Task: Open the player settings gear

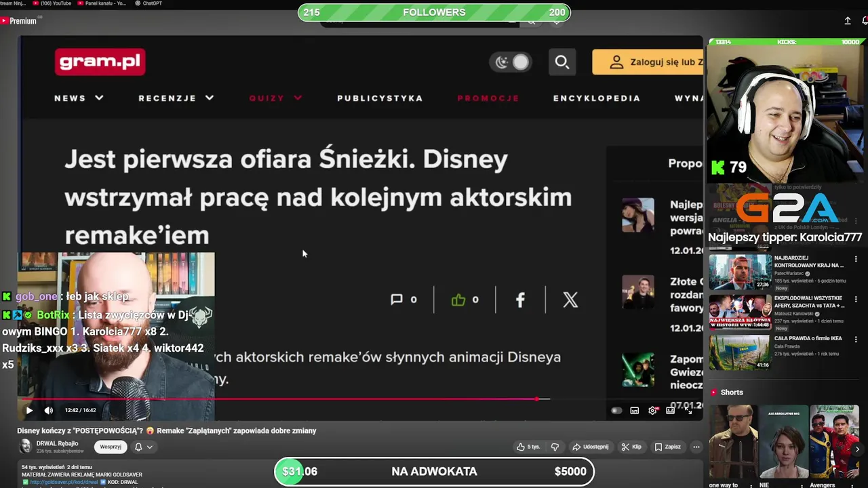Action: pos(652,410)
